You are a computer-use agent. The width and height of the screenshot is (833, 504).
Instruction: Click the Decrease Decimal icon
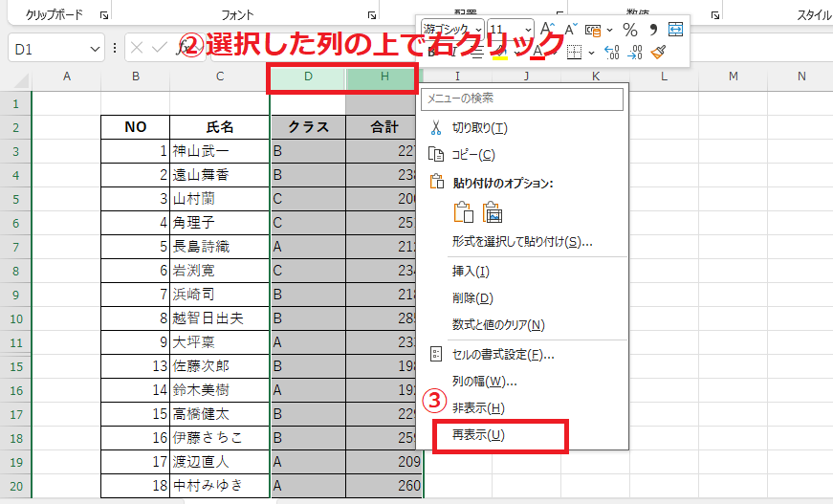(635, 52)
